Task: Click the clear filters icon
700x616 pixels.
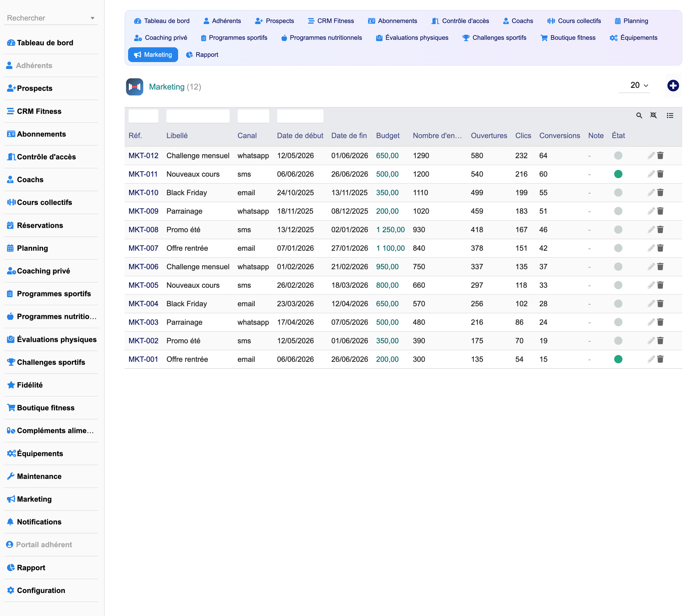Action: pos(653,115)
